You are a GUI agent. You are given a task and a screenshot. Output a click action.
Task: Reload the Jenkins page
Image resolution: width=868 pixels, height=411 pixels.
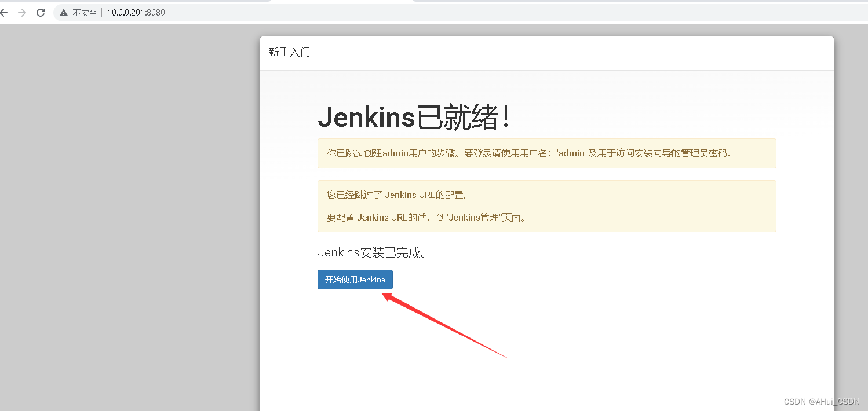(x=41, y=13)
